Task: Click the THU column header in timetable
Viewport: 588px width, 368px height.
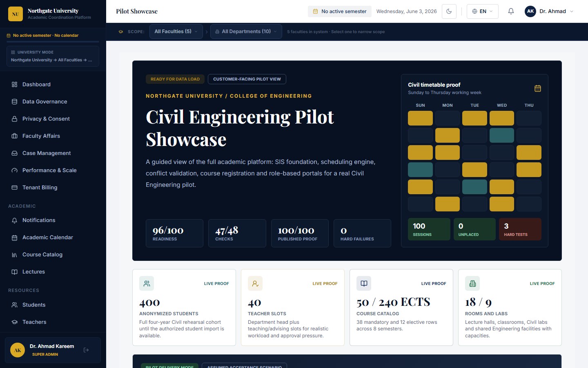Action: 529,105
